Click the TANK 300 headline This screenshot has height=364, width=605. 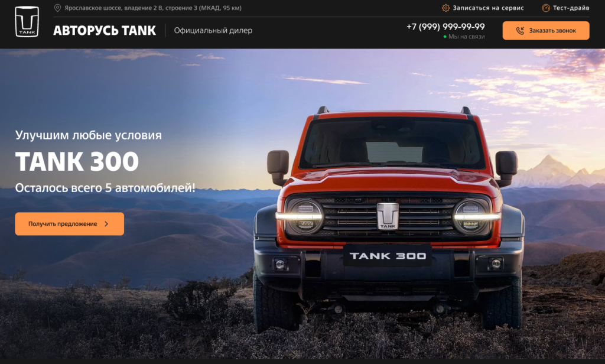77,161
